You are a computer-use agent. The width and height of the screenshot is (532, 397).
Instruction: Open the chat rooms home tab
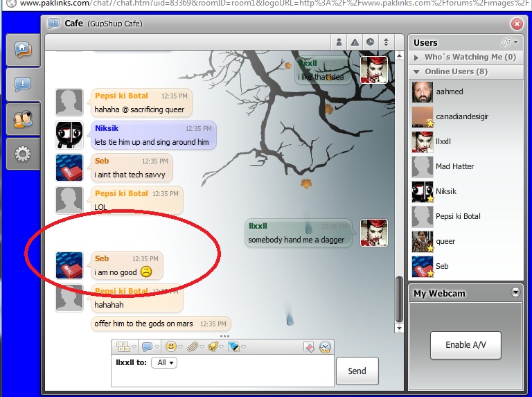coord(23,51)
